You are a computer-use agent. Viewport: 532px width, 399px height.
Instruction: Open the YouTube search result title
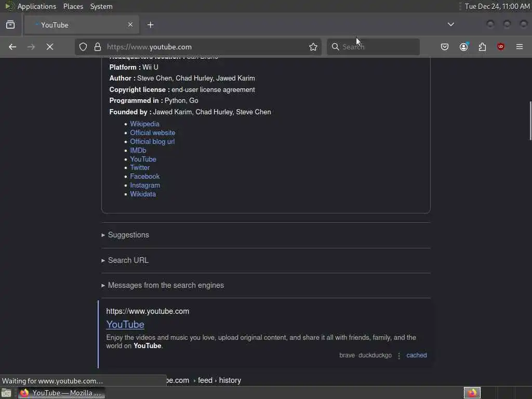click(x=125, y=324)
